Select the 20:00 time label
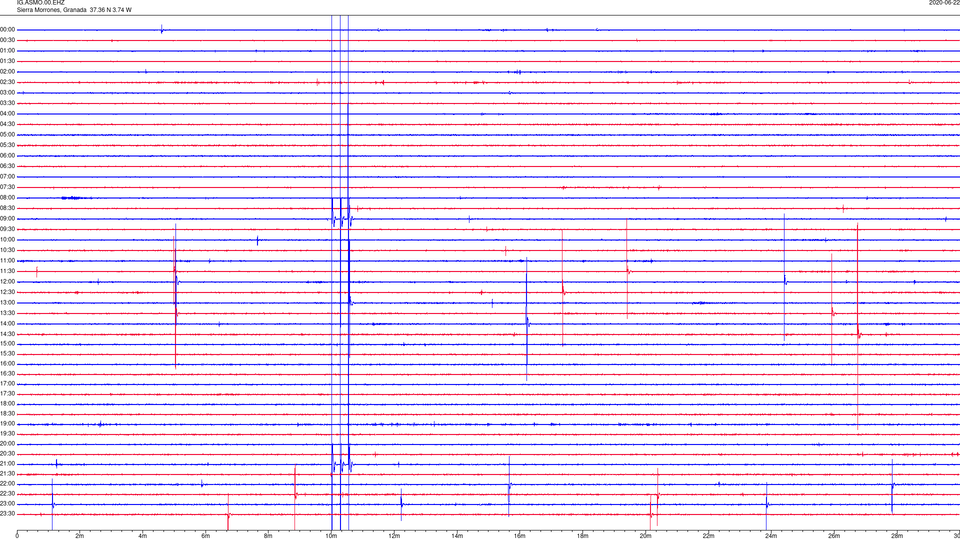This screenshot has height=540, width=960. (8, 444)
